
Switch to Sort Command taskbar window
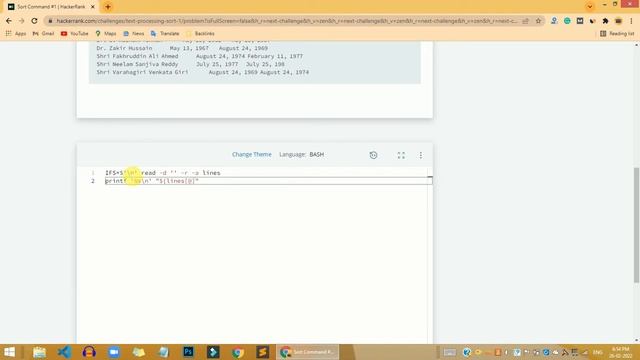[x=308, y=352]
